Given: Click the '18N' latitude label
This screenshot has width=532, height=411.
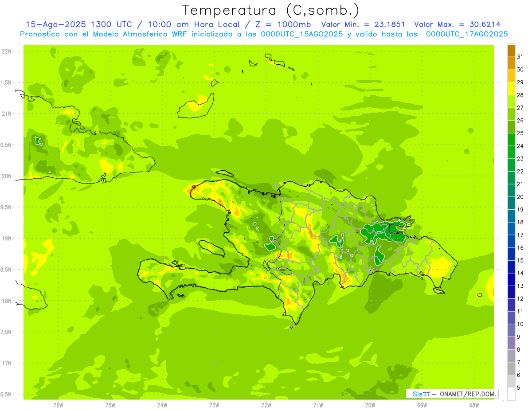Looking at the screenshot, I should (7, 301).
